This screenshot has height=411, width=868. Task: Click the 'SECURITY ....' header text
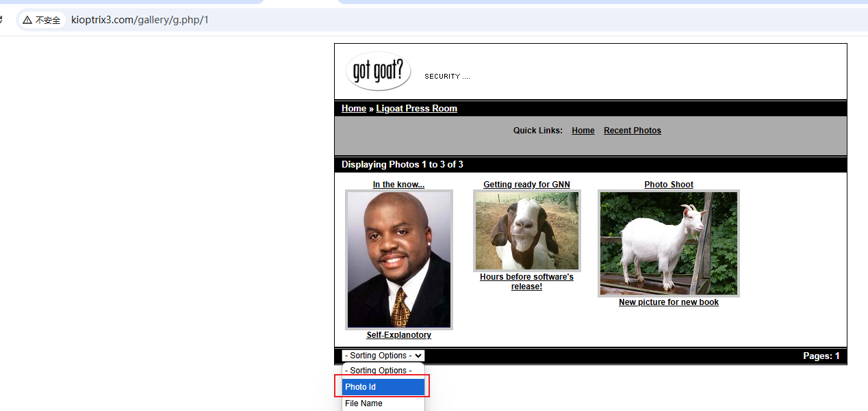(x=447, y=77)
